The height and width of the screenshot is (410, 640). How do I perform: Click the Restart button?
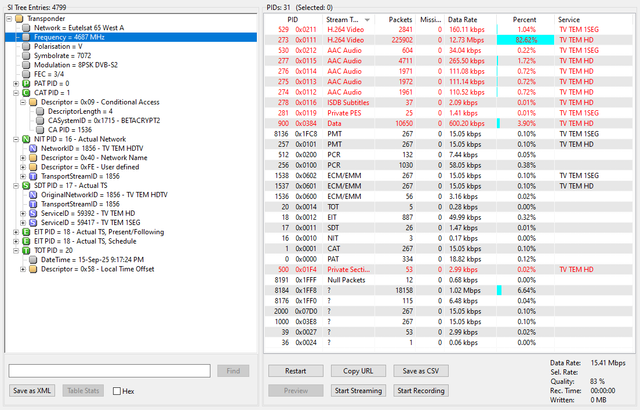296,371
